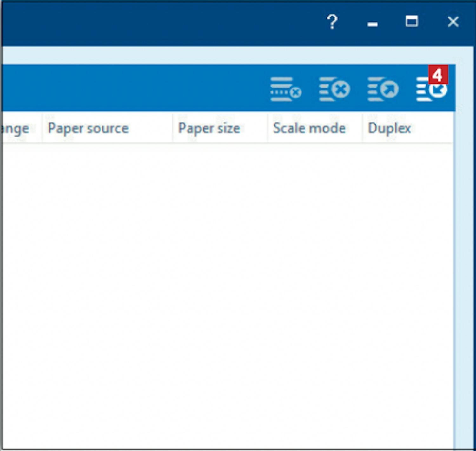
Task: Click the partially visible column header ending in 'ange'
Action: tap(16, 128)
